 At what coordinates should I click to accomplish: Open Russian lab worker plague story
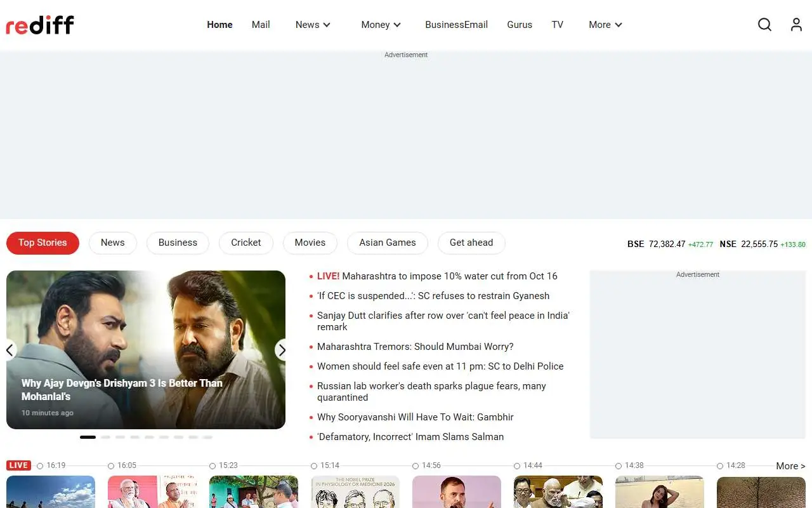431,392
